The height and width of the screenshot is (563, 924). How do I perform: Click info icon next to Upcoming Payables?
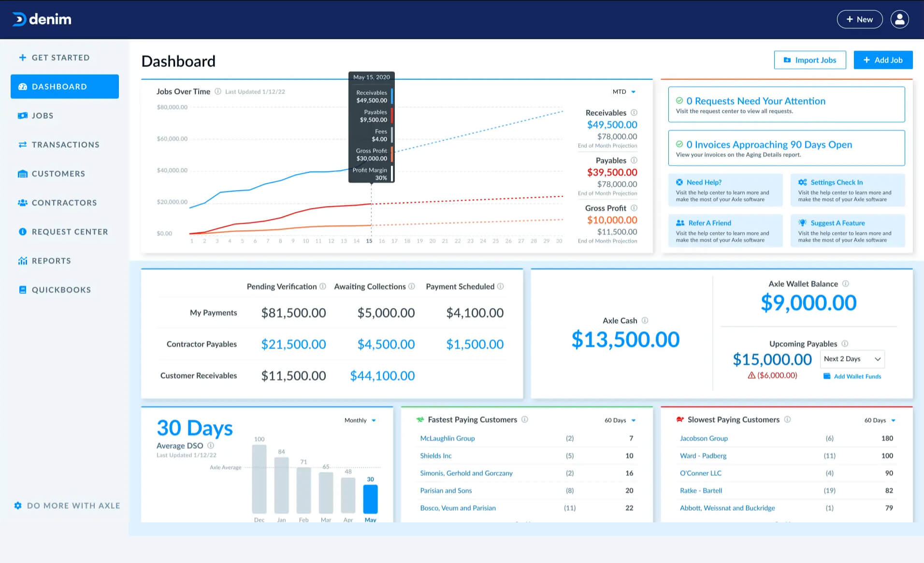(x=845, y=343)
